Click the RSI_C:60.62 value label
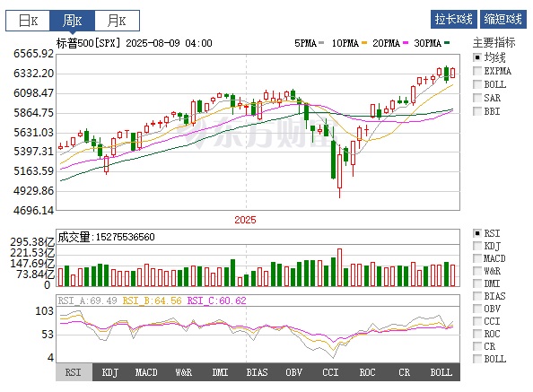The height and width of the screenshot is (392, 533). (x=216, y=301)
